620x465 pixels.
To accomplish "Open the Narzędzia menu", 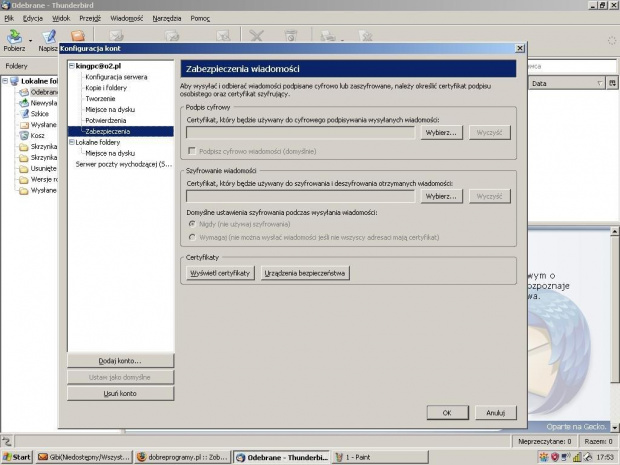I will coord(167,18).
